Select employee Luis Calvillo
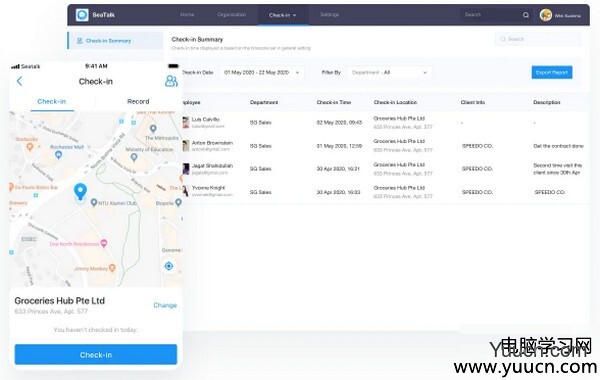This screenshot has height=380, width=600. click(205, 119)
